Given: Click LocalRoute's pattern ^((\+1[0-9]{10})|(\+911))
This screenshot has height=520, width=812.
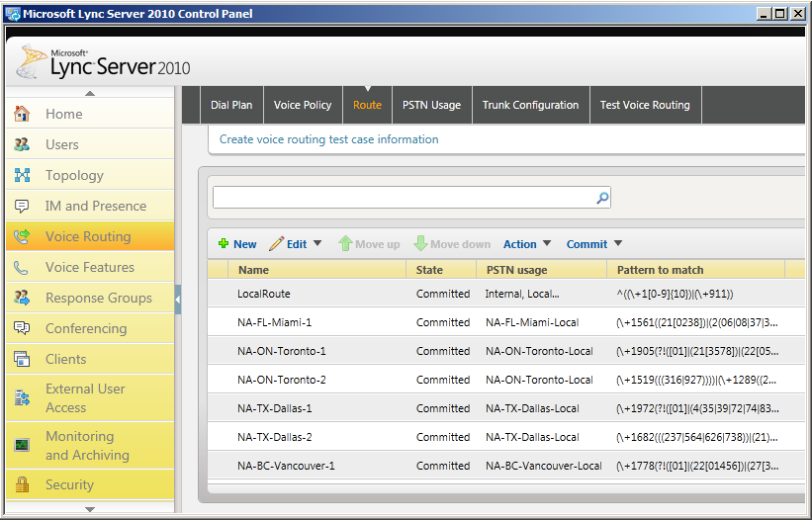Looking at the screenshot, I should [675, 294].
